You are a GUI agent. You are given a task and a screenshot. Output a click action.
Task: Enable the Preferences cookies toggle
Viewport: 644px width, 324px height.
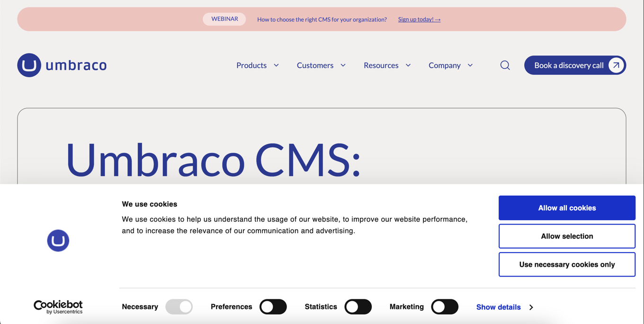point(273,307)
